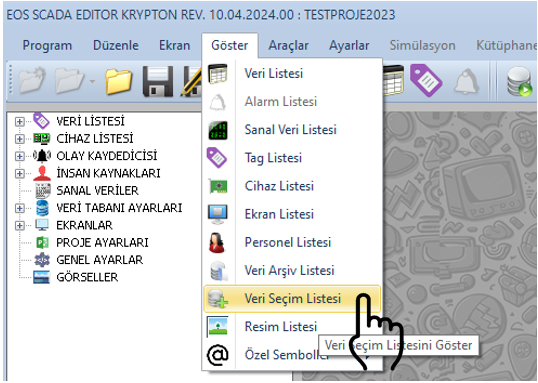Click the save-with-pencil toolbar icon
The image size is (538, 383).
[191, 81]
